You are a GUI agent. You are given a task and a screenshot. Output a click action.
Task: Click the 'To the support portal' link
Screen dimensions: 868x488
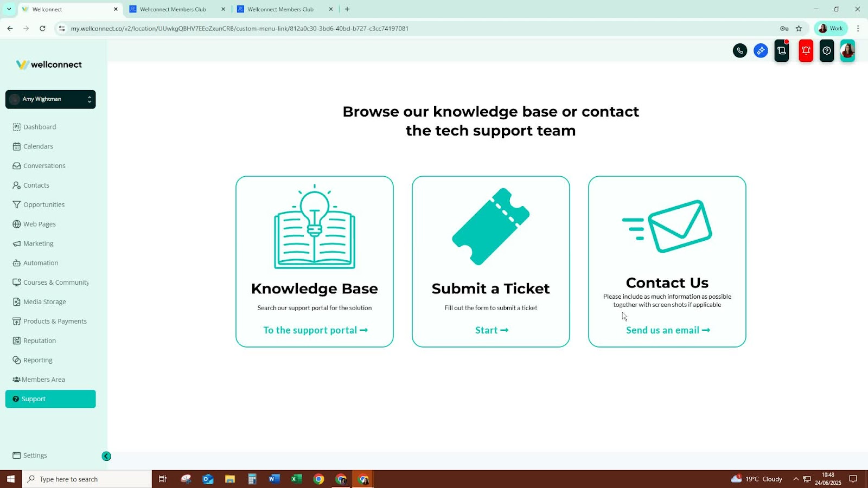coord(316,330)
